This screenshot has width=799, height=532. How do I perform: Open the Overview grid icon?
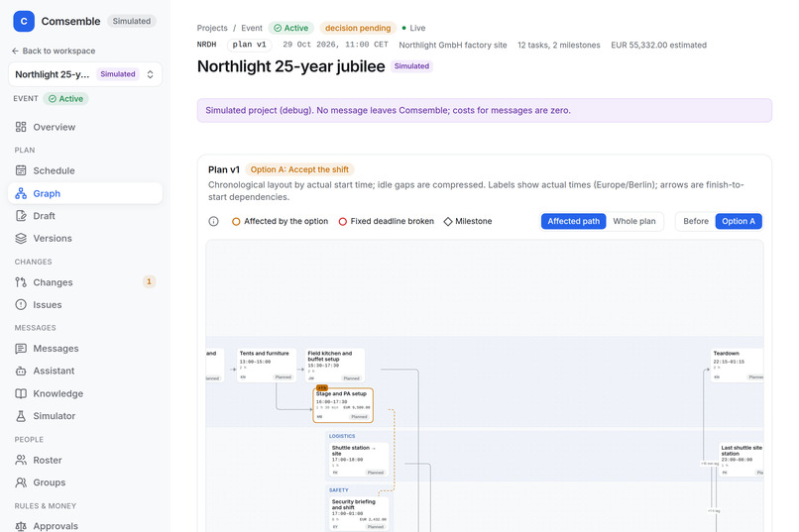pos(21,127)
